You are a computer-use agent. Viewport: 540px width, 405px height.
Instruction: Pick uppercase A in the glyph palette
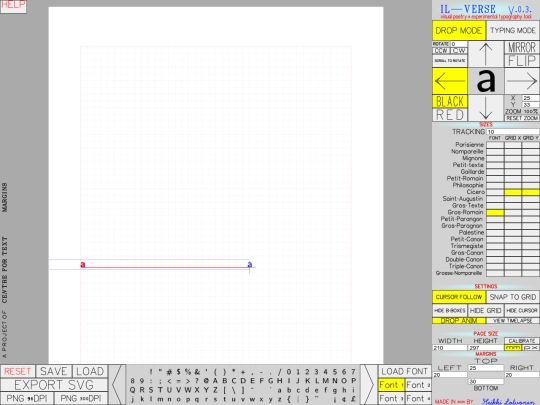(x=216, y=381)
